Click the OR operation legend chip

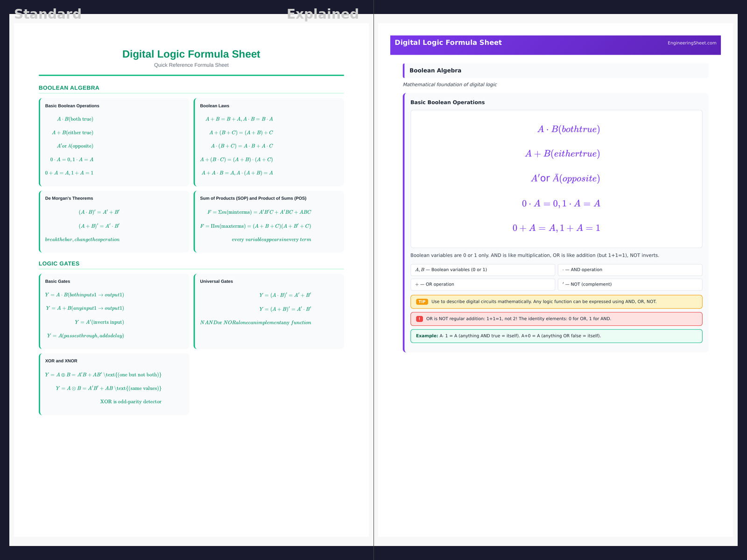tap(482, 284)
